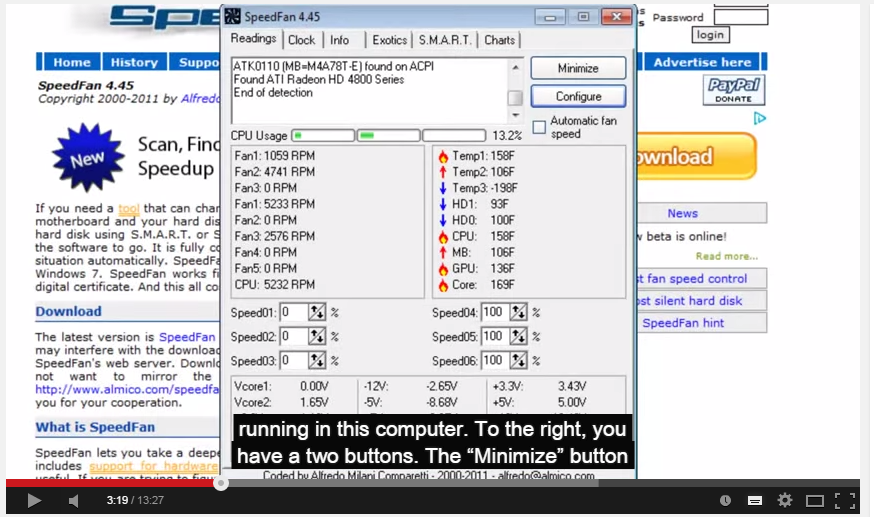Click the Speed01 percentage input field
This screenshot has height=517, width=874.
(x=294, y=313)
